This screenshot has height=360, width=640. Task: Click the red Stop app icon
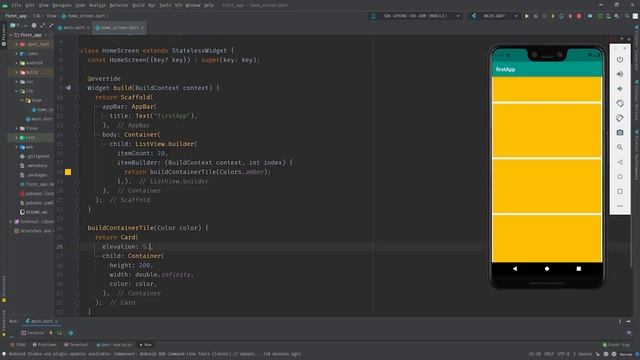point(579,16)
